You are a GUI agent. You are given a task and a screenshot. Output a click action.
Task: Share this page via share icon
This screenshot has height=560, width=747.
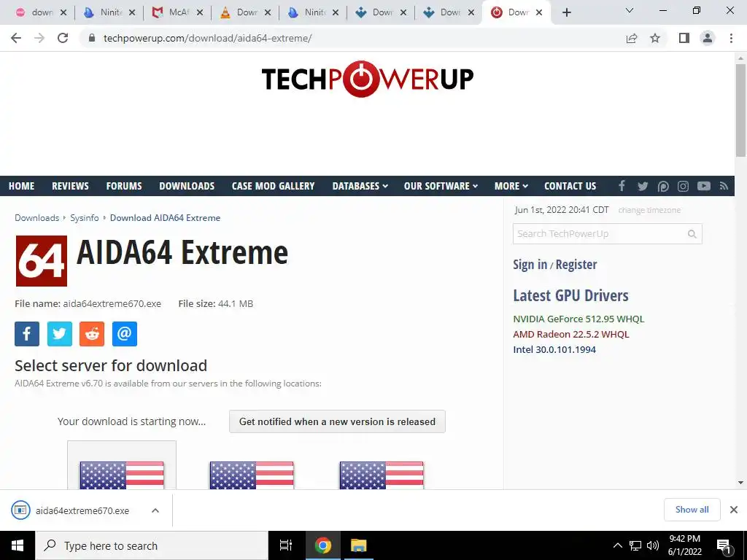coord(632,38)
